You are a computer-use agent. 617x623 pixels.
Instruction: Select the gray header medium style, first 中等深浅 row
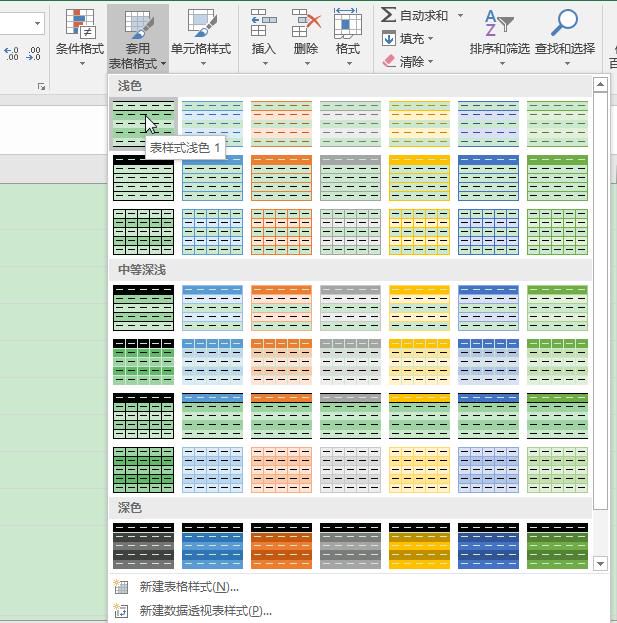point(350,308)
